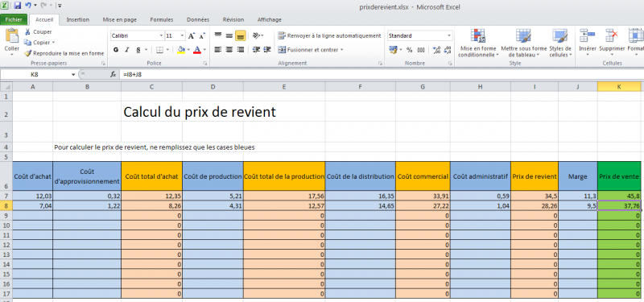Save the workbook with the floppy disk icon
This screenshot has height=302, width=644.
coord(17,6)
